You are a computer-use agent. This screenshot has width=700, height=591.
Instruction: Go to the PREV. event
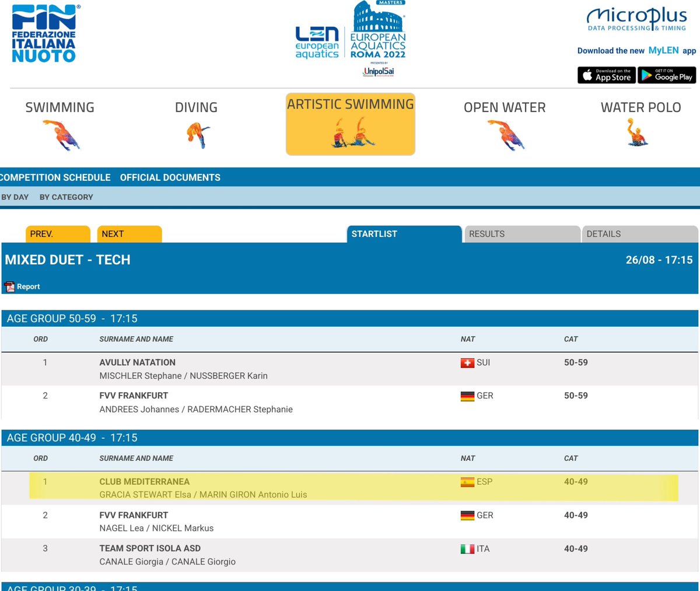pyautogui.click(x=58, y=234)
